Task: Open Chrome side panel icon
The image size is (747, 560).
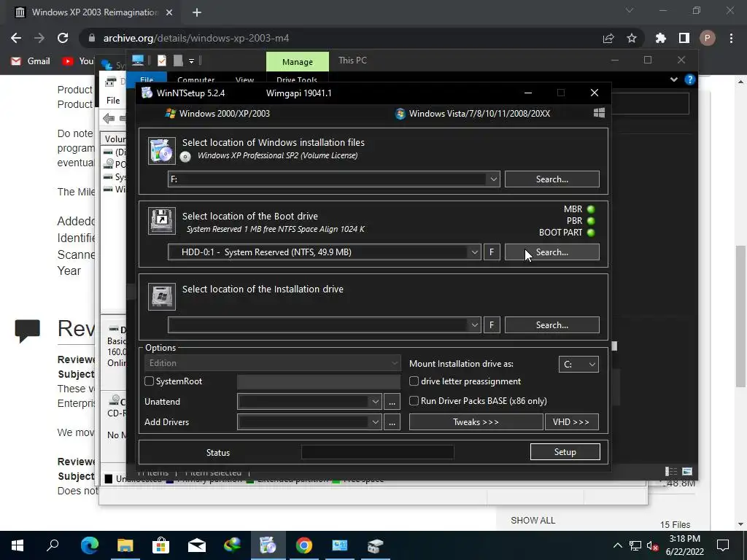Action: 684,38
